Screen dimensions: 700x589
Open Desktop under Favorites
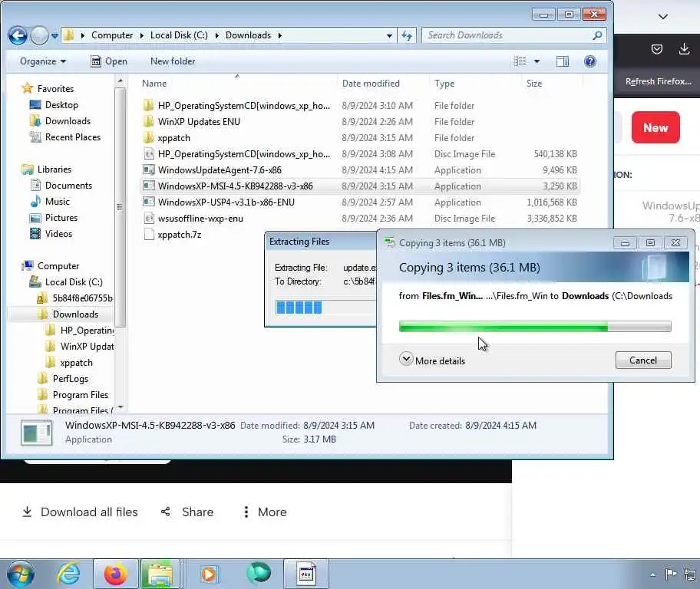61,105
